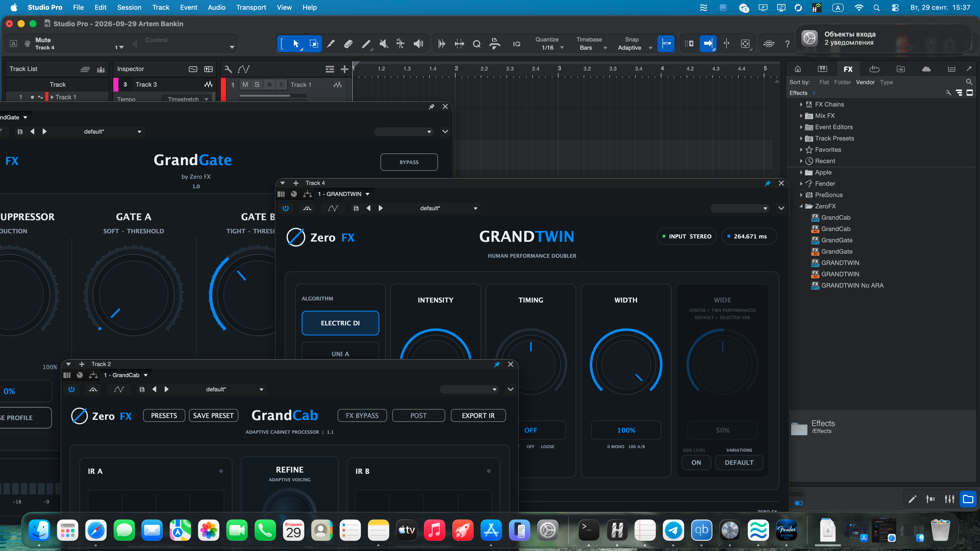Select the Range tool
Viewport: 980px width, 551px height.
coord(313,44)
